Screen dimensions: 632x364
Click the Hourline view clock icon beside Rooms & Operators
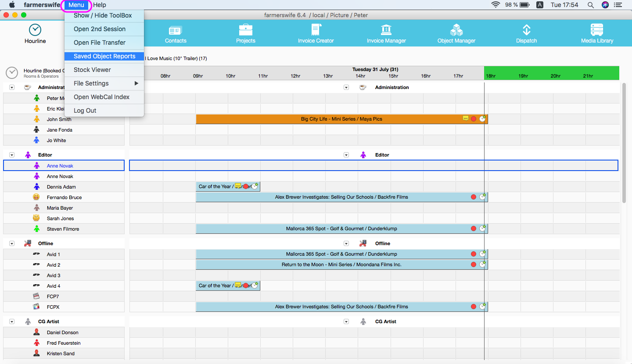tap(12, 73)
